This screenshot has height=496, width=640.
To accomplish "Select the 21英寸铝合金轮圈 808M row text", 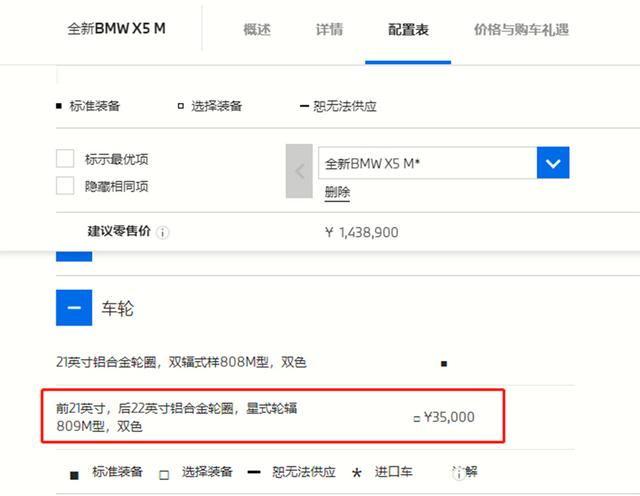I will click(x=181, y=362).
